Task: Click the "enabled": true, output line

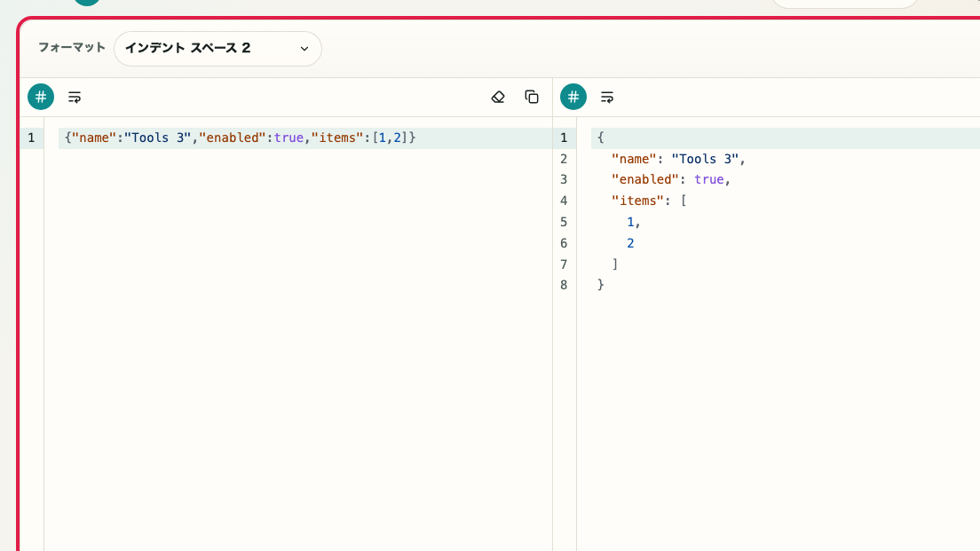Action: [x=670, y=179]
